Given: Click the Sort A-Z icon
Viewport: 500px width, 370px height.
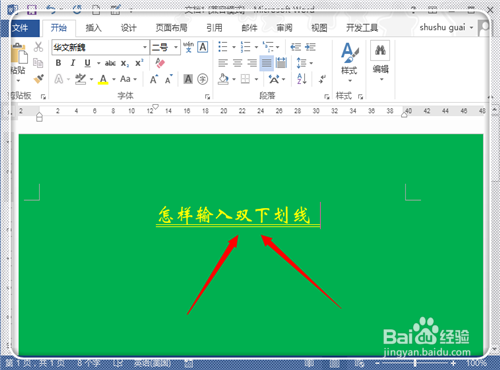Looking at the screenshot, I should pos(302,79).
